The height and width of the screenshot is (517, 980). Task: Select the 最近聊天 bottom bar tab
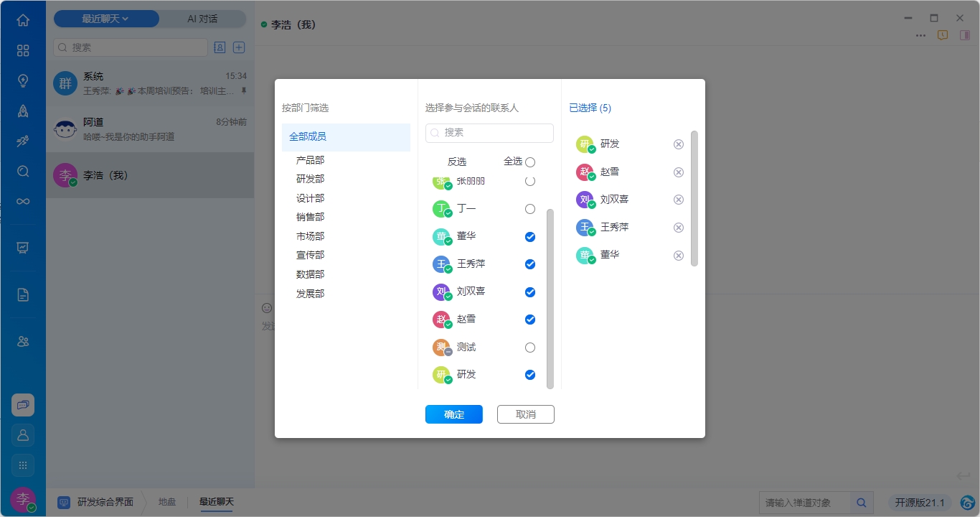[x=217, y=502]
